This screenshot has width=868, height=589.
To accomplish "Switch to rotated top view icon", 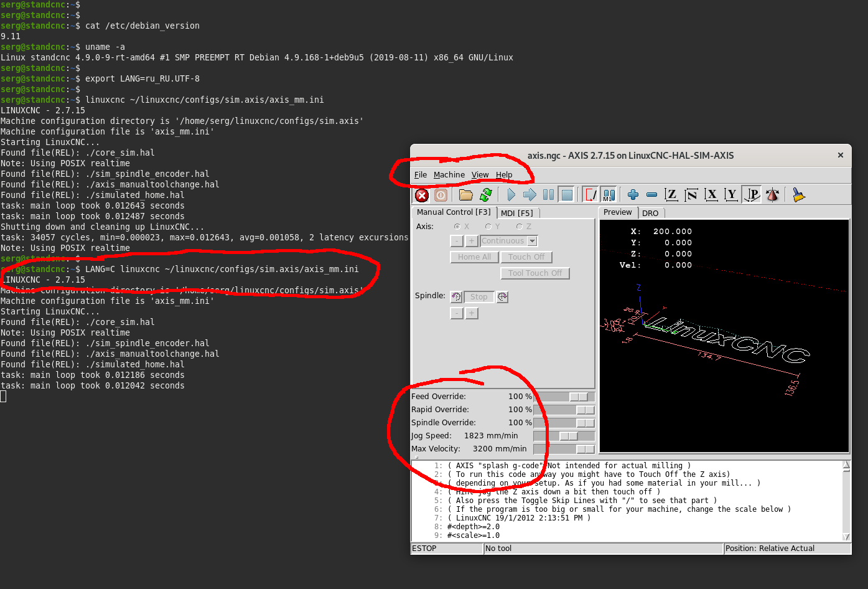I will pyautogui.click(x=691, y=196).
